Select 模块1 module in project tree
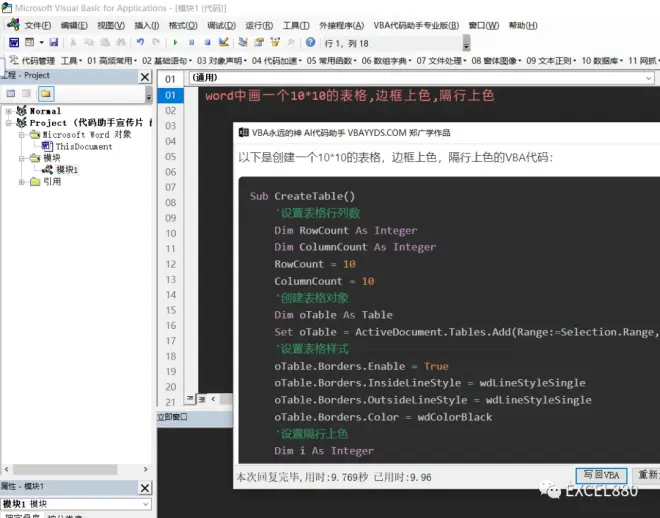This screenshot has height=518, width=660. pyautogui.click(x=66, y=170)
